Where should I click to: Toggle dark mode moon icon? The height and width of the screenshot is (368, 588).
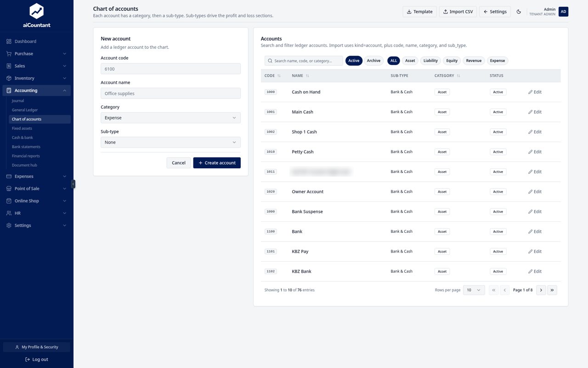point(519,11)
